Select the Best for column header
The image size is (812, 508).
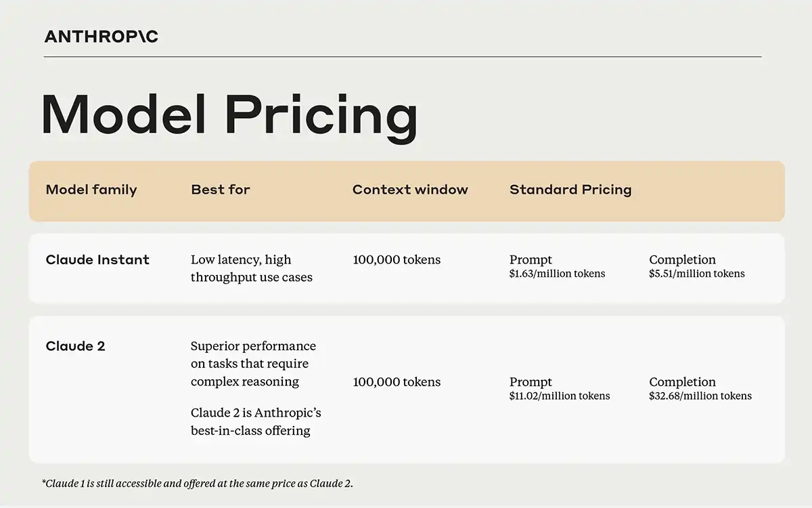(221, 190)
